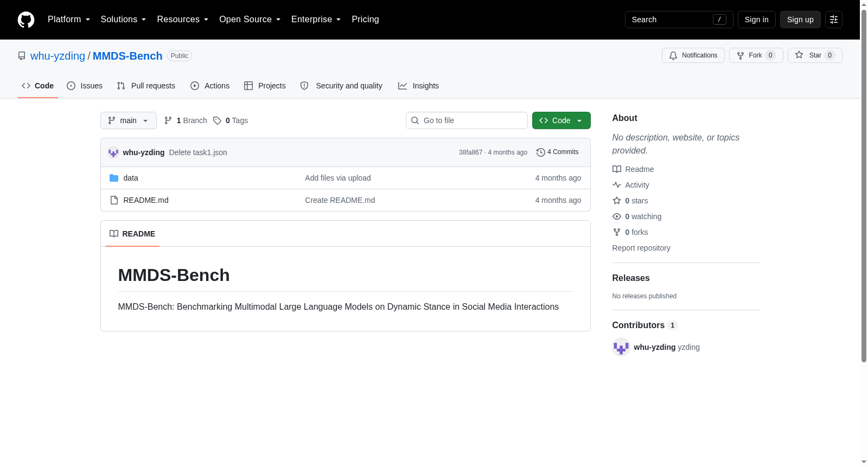868x467 pixels.
Task: Click the repository icon beside whu-yzding
Action: [x=22, y=56]
